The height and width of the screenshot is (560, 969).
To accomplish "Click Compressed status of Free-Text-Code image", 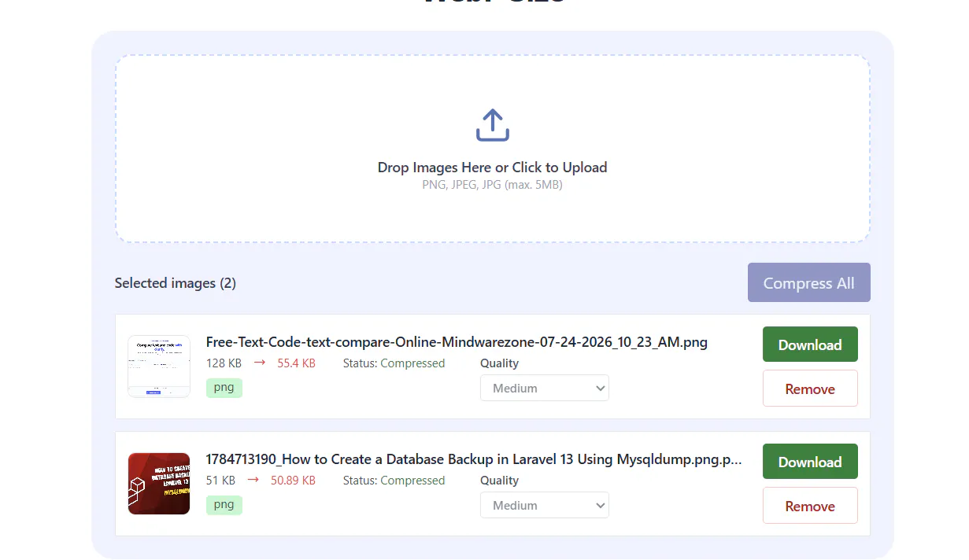I will (412, 363).
